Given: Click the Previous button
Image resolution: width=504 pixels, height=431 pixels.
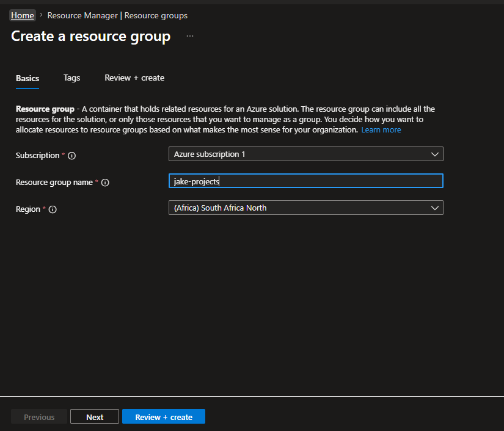Looking at the screenshot, I should pos(39,417).
